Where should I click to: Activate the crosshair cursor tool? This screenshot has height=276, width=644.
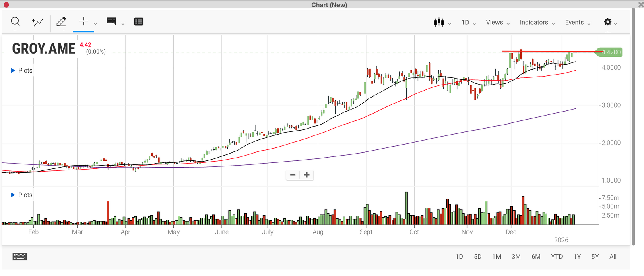tap(84, 21)
